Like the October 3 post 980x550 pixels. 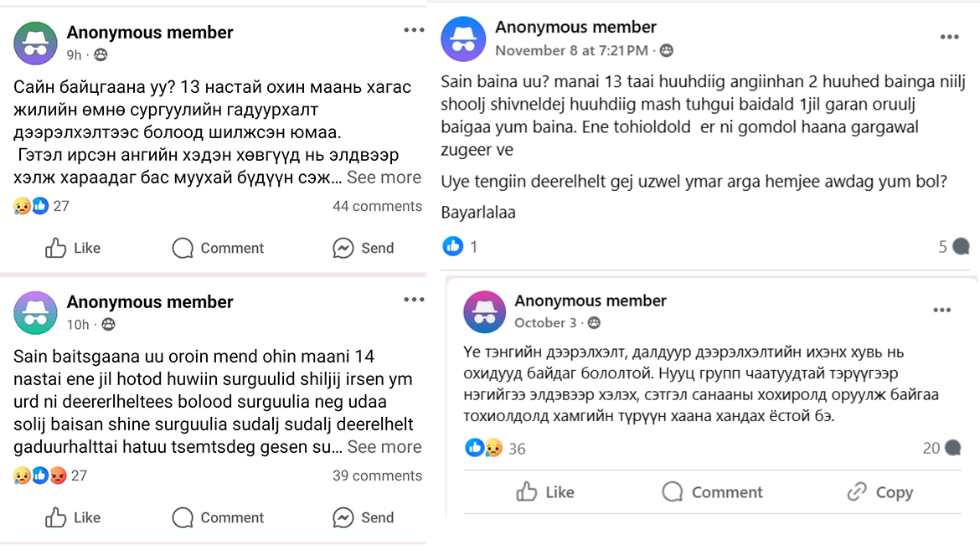click(527, 491)
